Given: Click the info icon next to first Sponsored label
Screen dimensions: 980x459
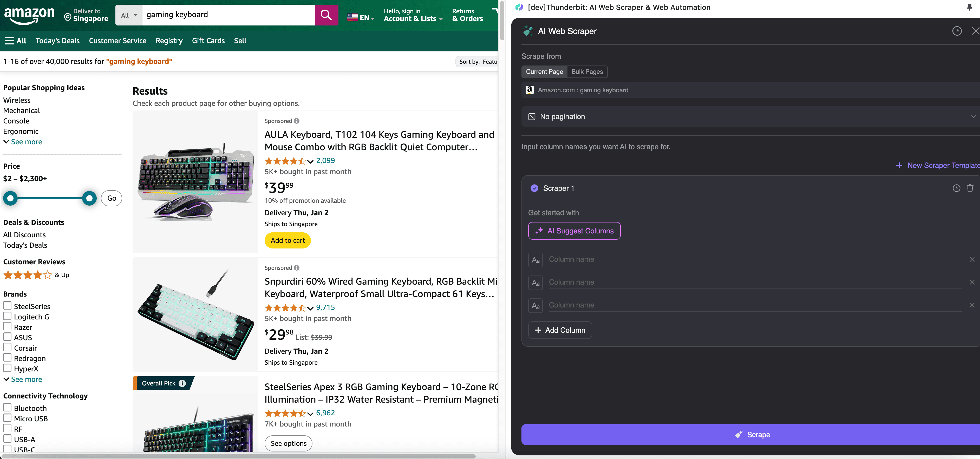Looking at the screenshot, I should coord(297,121).
